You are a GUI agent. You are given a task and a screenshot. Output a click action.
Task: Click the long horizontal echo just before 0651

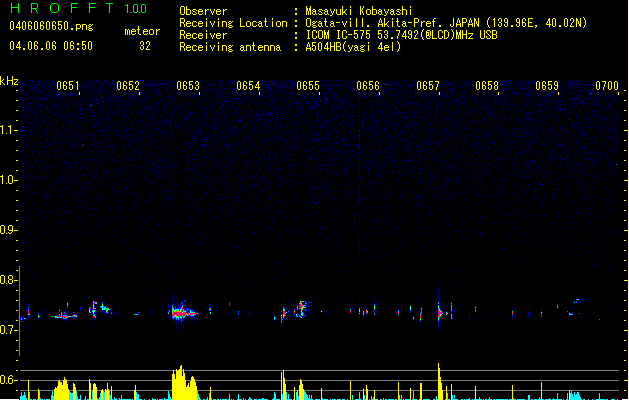point(64,316)
